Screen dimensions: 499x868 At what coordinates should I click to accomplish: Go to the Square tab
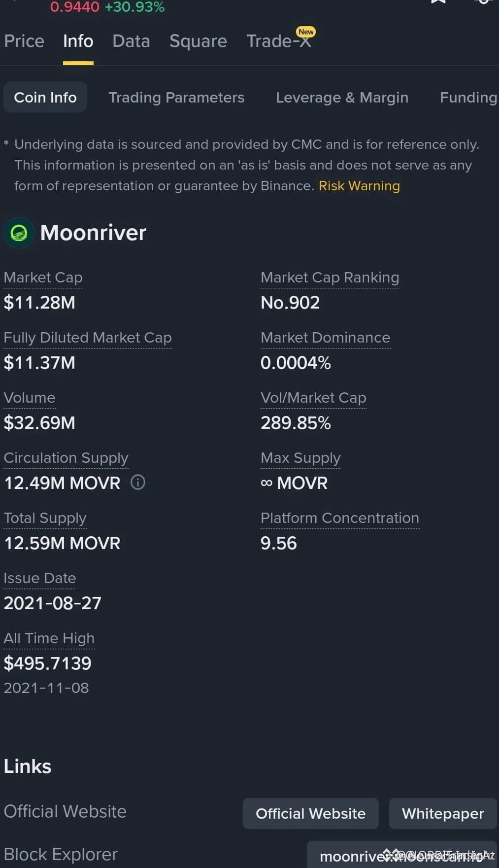tap(198, 41)
